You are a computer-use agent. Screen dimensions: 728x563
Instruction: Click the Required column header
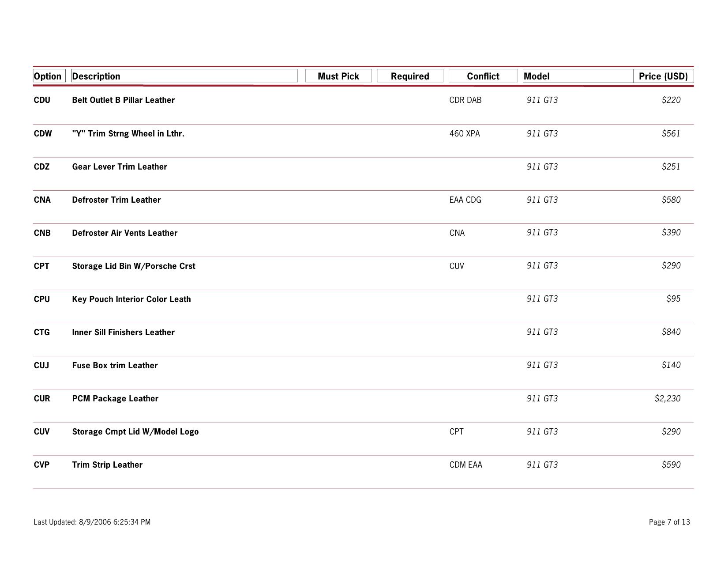(409, 76)
